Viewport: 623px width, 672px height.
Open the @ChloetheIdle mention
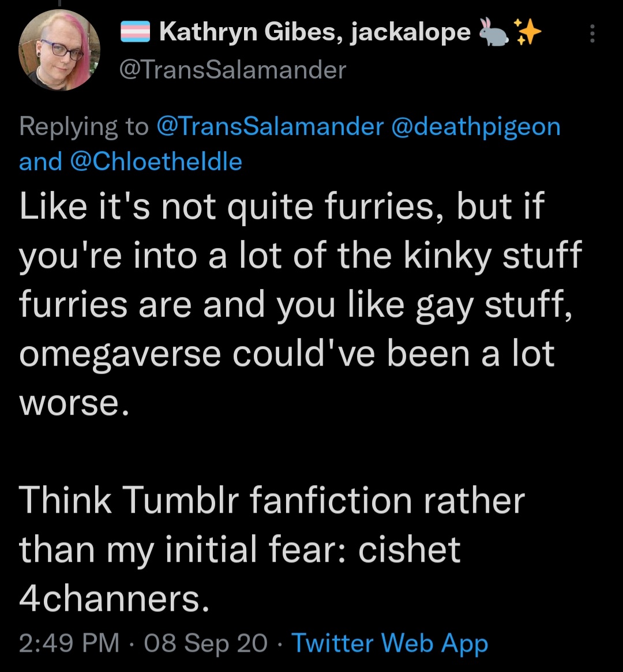tap(156, 162)
